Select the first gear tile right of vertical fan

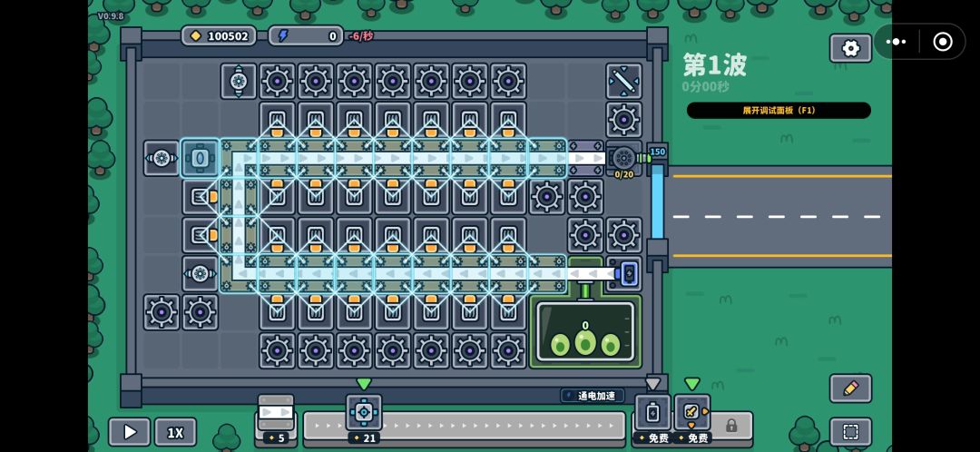277,82
